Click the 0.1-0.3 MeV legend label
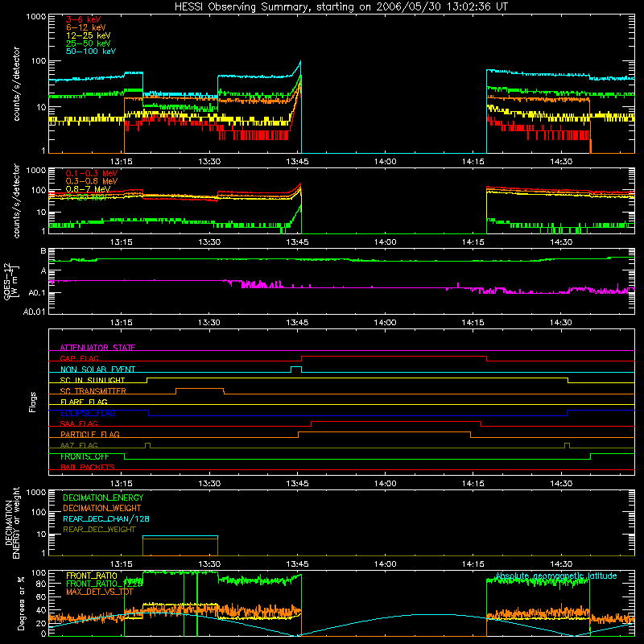Image resolution: width=644 pixels, height=644 pixels. click(x=92, y=173)
